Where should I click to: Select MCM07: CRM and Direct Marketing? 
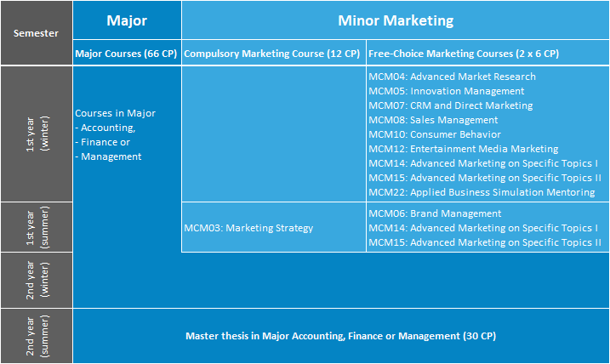click(451, 105)
